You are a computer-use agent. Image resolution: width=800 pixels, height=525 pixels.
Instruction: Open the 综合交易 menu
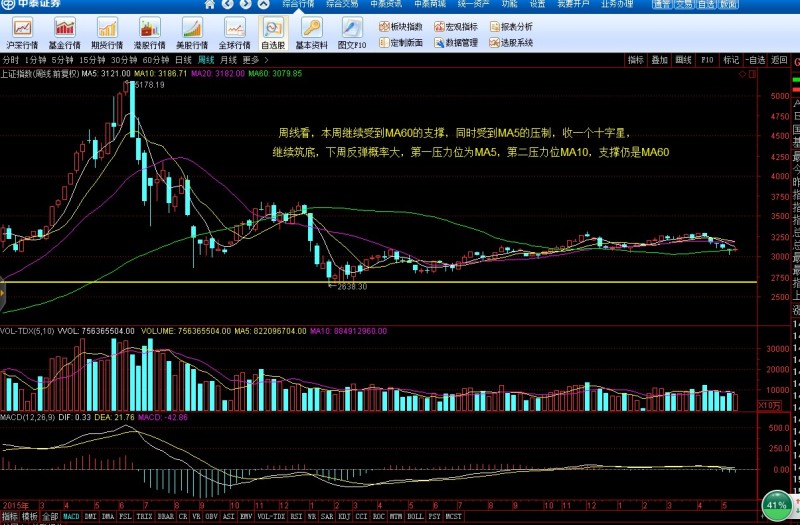(342, 4)
